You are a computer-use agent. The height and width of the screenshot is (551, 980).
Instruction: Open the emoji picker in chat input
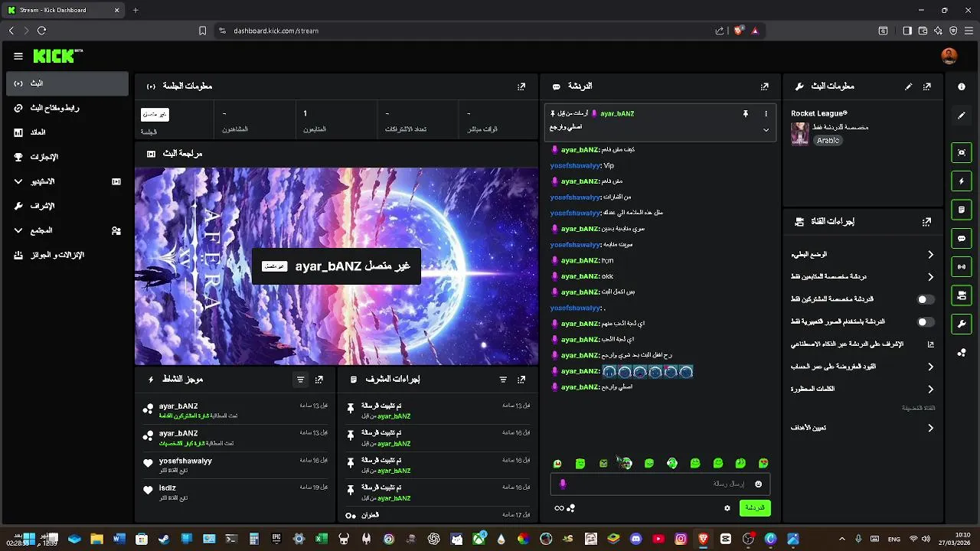759,484
